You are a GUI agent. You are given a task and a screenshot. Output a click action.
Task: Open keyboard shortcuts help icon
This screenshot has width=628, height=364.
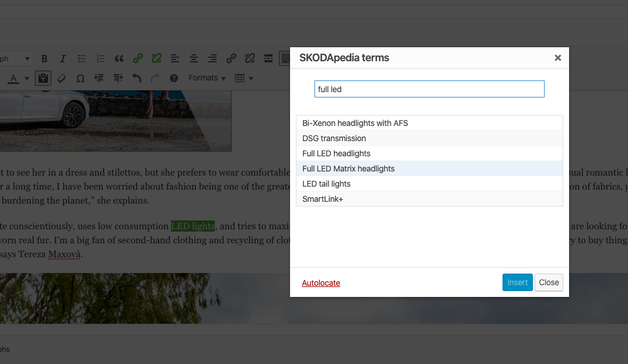click(174, 79)
